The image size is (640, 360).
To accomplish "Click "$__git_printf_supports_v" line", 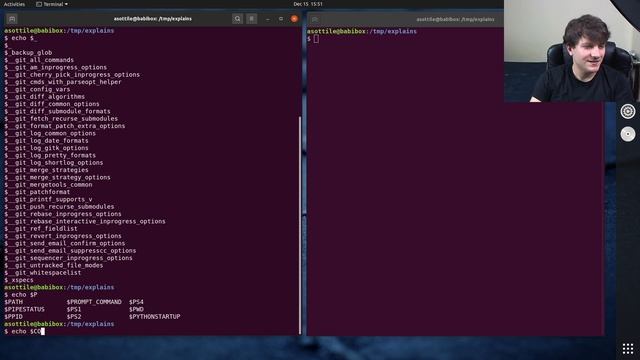I will (48, 200).
